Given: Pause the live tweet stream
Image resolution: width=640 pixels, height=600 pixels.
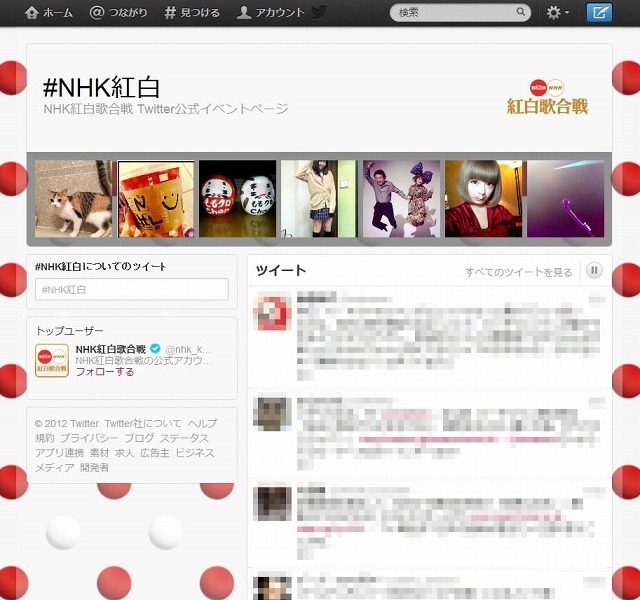Looking at the screenshot, I should pyautogui.click(x=594, y=270).
